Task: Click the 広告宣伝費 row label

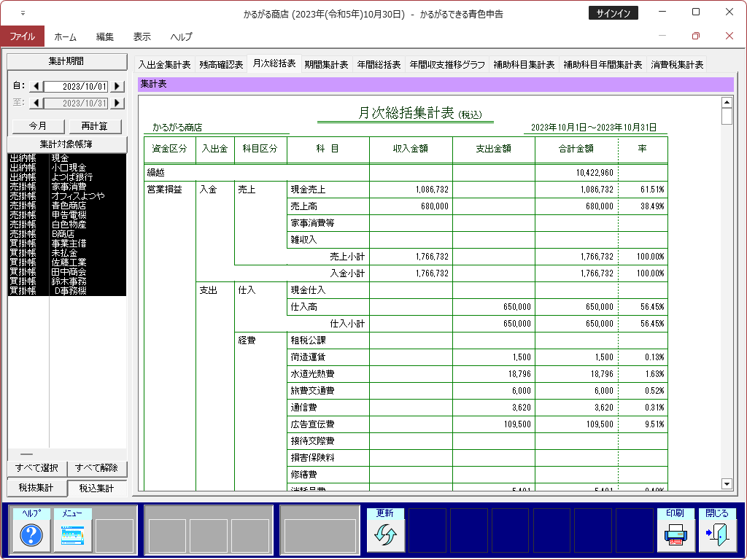Action: (x=312, y=424)
